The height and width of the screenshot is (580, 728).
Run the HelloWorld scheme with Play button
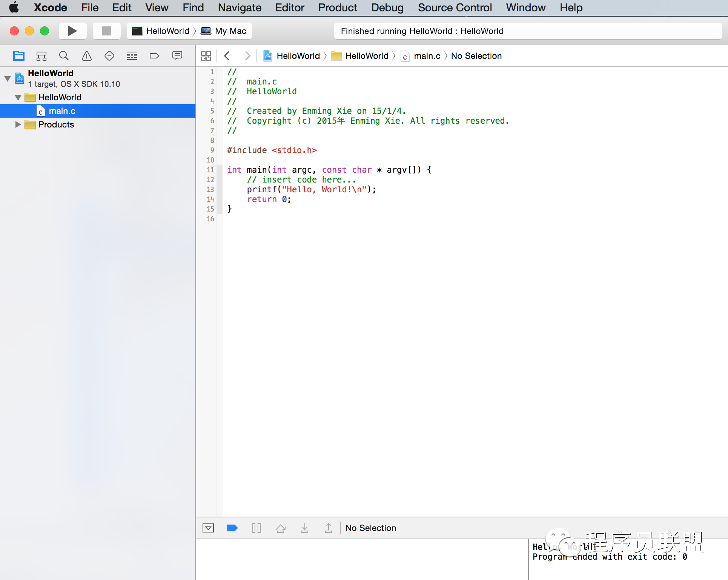pyautogui.click(x=72, y=31)
